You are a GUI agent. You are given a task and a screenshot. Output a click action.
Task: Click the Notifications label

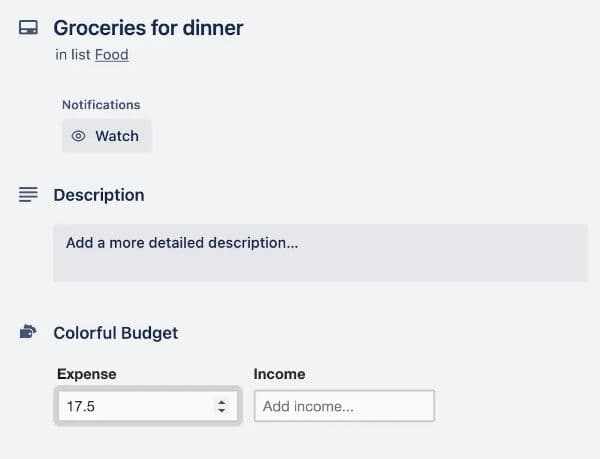(x=101, y=104)
